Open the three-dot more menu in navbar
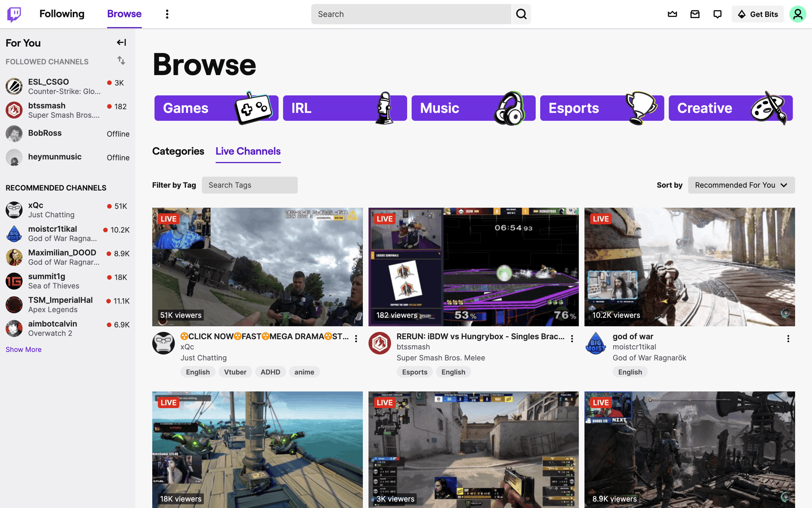The image size is (812, 508). tap(167, 14)
